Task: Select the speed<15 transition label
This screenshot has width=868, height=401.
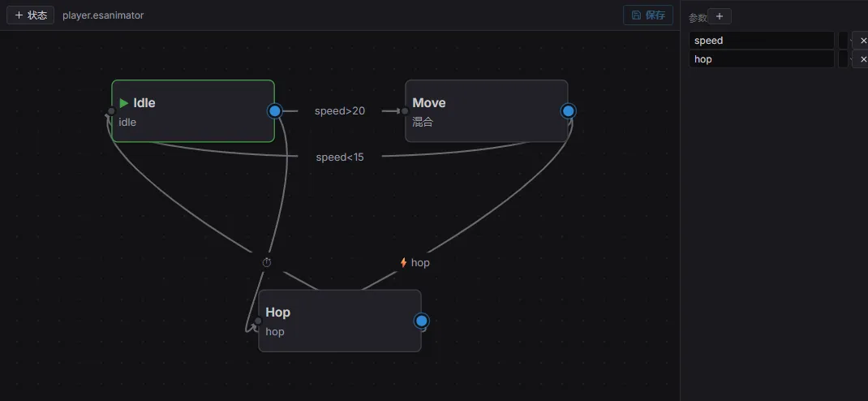Action: [340, 157]
